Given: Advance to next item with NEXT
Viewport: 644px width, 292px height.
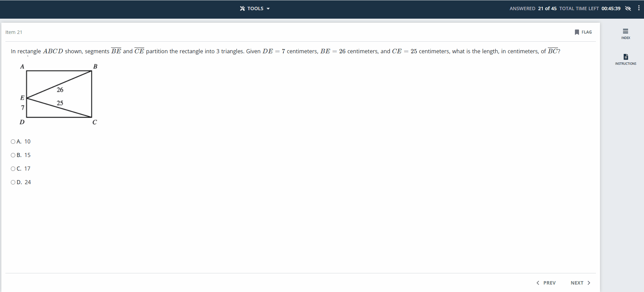Looking at the screenshot, I should click(580, 283).
